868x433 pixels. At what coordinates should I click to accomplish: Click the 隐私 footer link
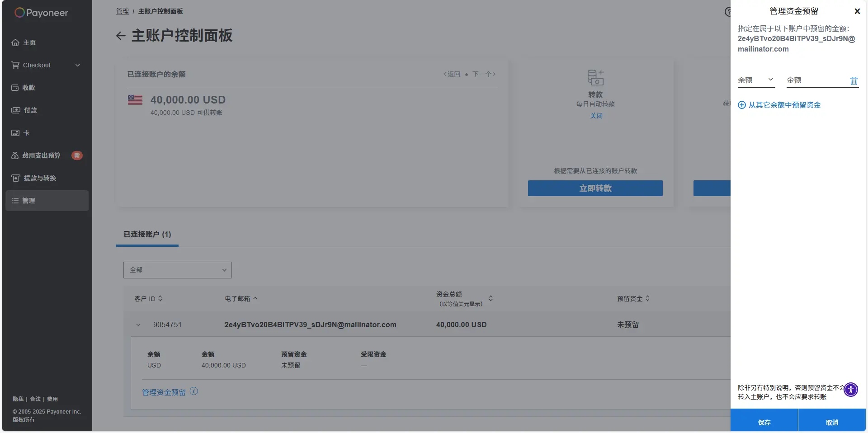pos(18,399)
